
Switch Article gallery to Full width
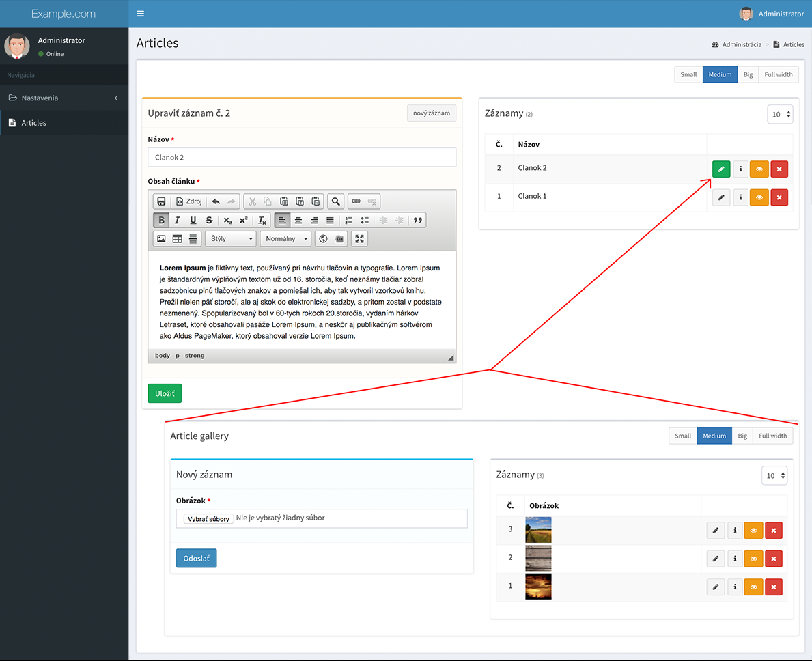coord(772,436)
